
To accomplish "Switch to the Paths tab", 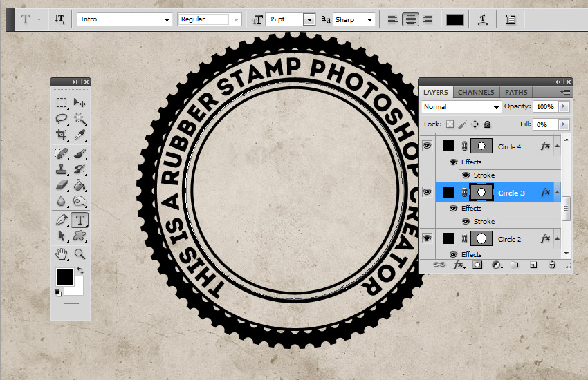I will coord(516,92).
